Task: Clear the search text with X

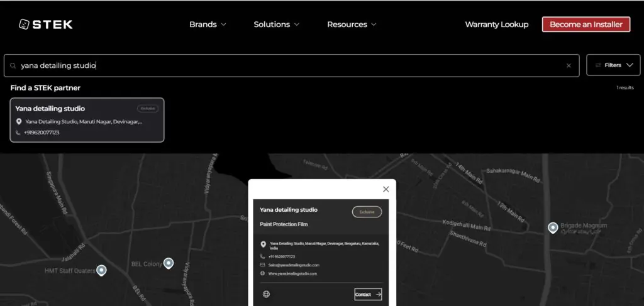Action: [569, 65]
